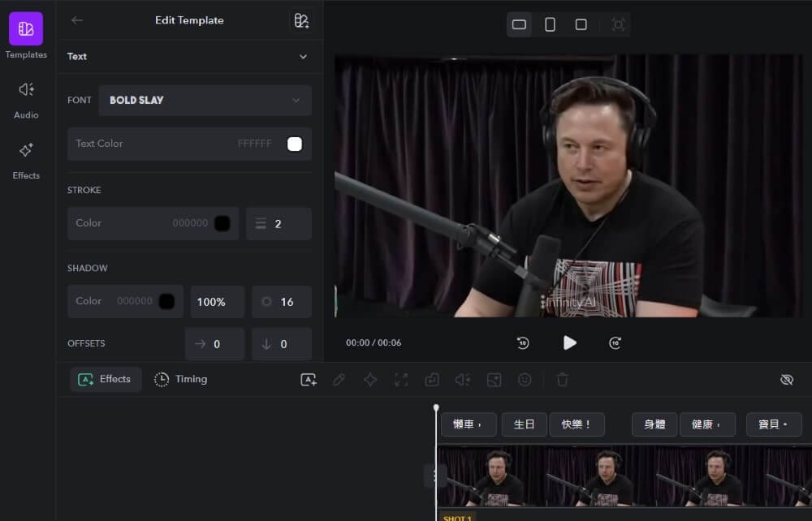Toggle caption visibility eye icon
812x521 pixels.
[x=786, y=380]
